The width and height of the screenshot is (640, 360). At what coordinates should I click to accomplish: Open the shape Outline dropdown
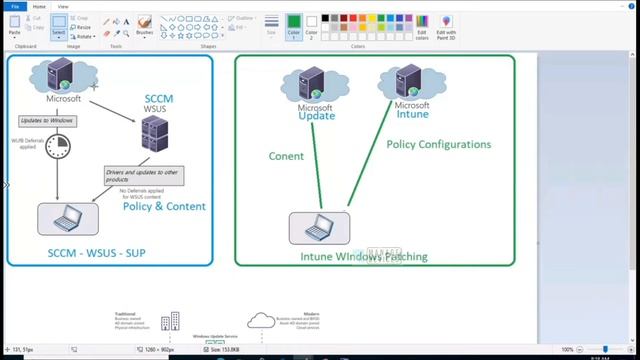click(242, 18)
